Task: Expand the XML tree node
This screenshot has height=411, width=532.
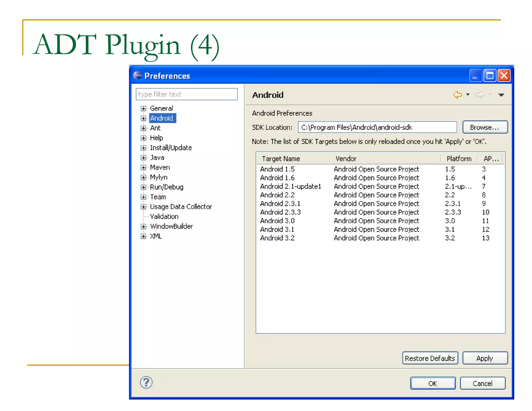Action: point(143,236)
